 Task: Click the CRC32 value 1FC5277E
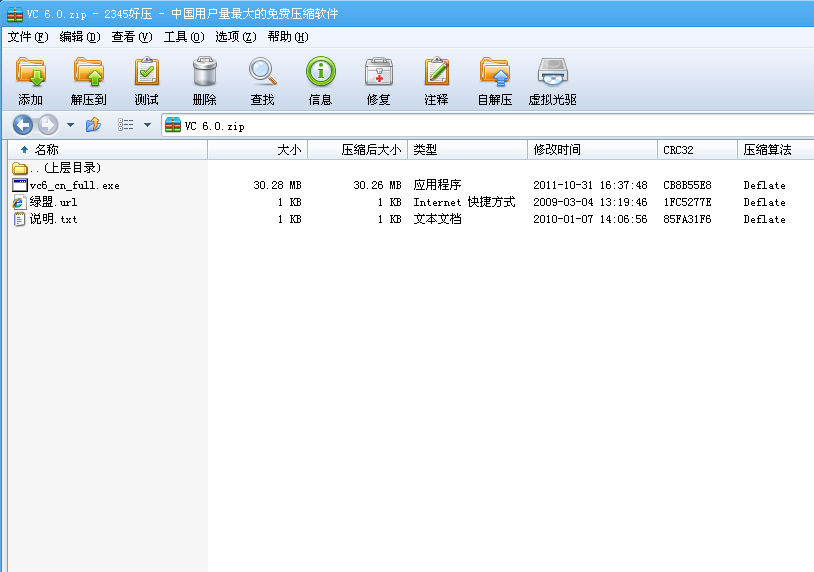(x=687, y=202)
